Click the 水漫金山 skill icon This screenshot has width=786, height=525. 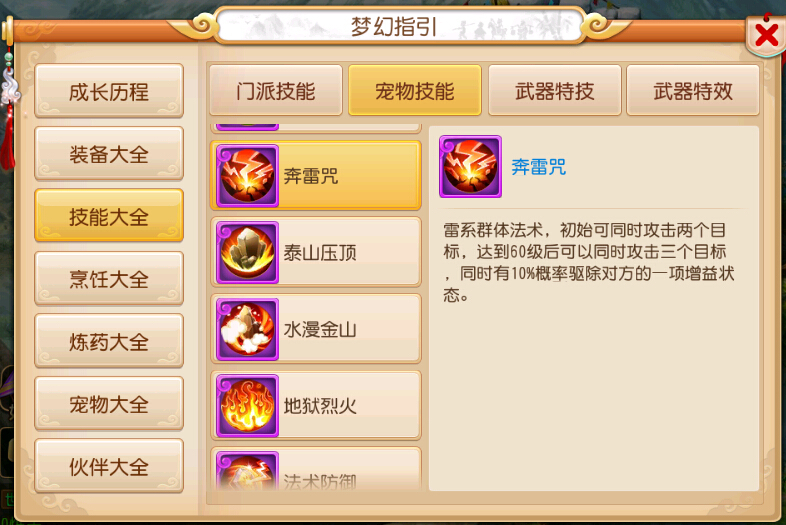pyautogui.click(x=247, y=329)
